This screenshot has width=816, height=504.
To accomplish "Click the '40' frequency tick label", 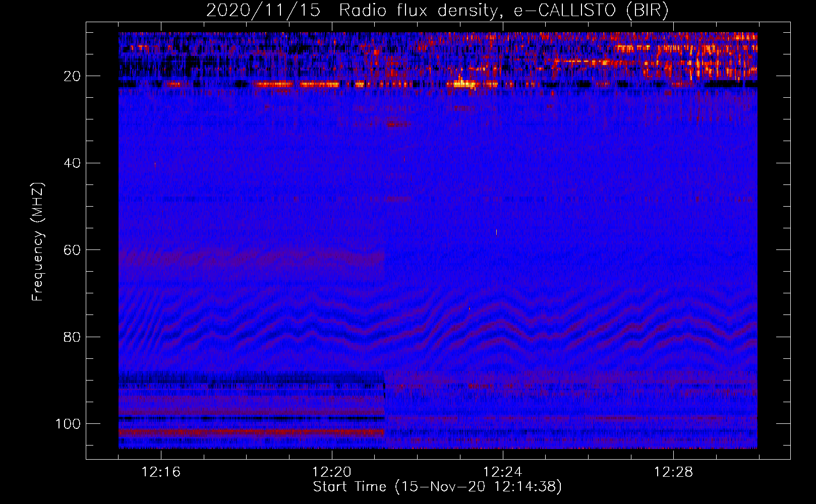I will tap(73, 163).
